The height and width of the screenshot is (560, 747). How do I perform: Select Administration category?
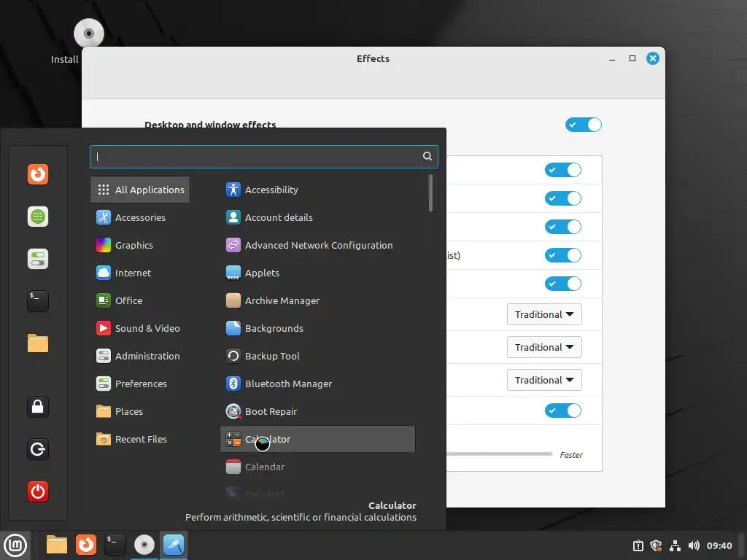click(x=140, y=356)
